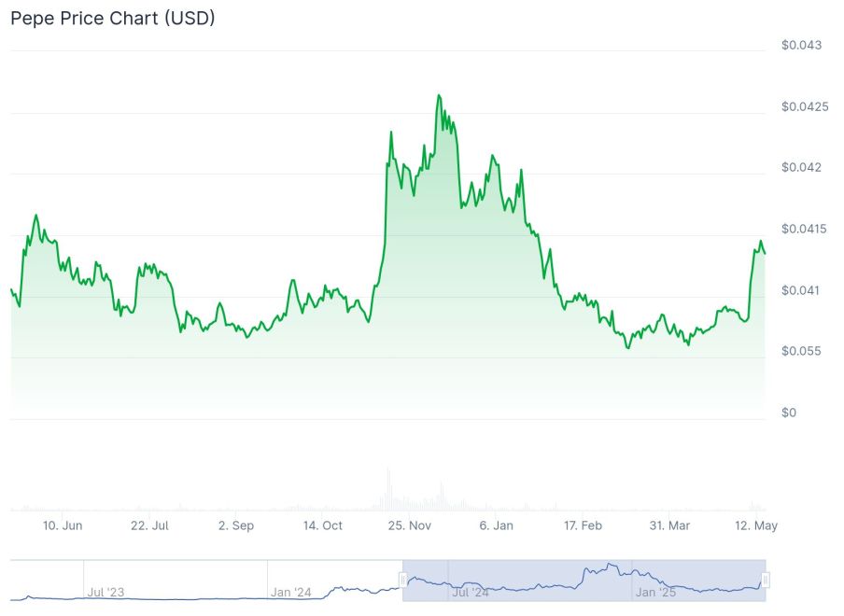The width and height of the screenshot is (844, 616).
Task: Click the right handle of the range navigator
Action: [766, 580]
